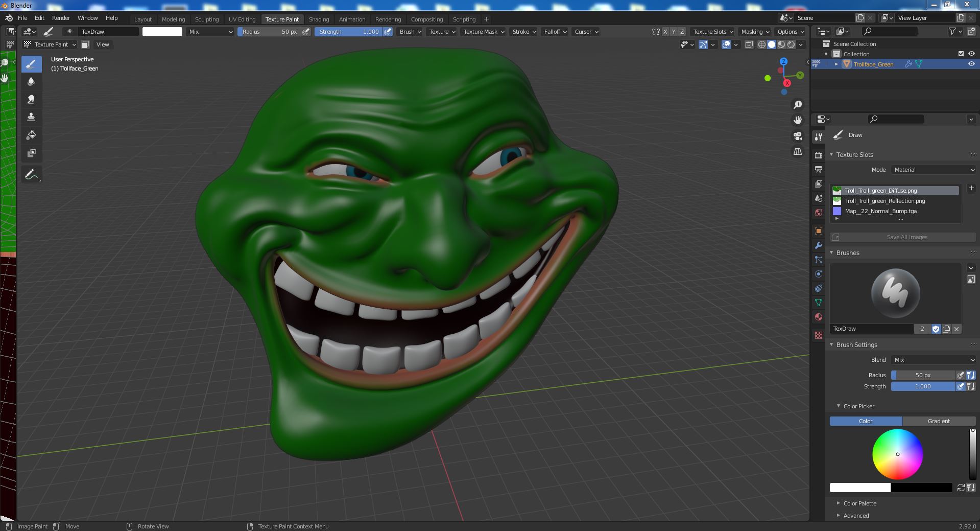Viewport: 980px width, 531px height.
Task: Switch to Gradient color mode
Action: tap(939, 421)
